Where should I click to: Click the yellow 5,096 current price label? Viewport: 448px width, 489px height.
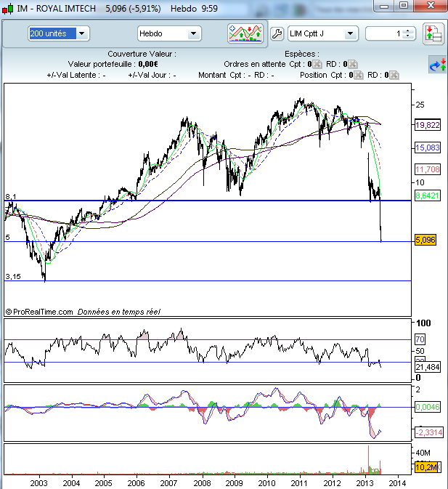425,240
